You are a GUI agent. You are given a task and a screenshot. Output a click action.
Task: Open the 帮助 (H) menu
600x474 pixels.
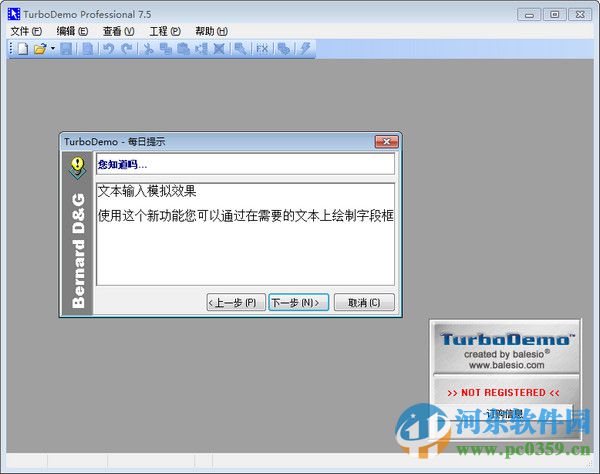[212, 31]
